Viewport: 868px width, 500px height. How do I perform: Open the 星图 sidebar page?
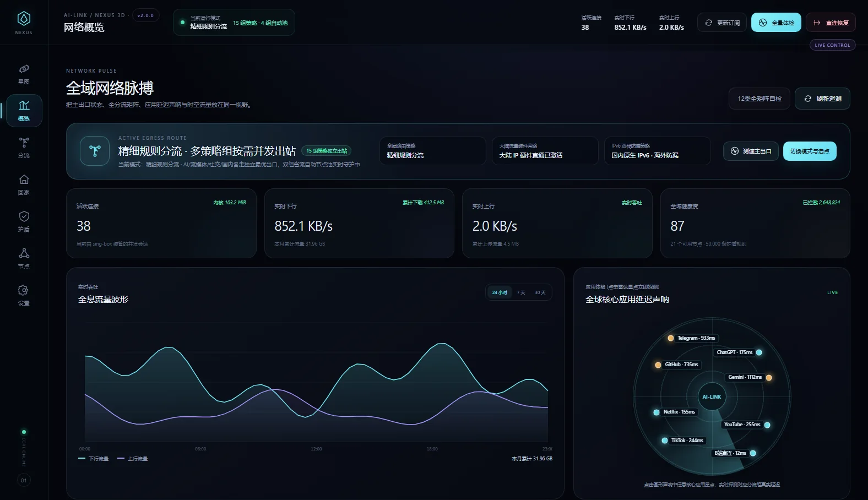point(24,74)
